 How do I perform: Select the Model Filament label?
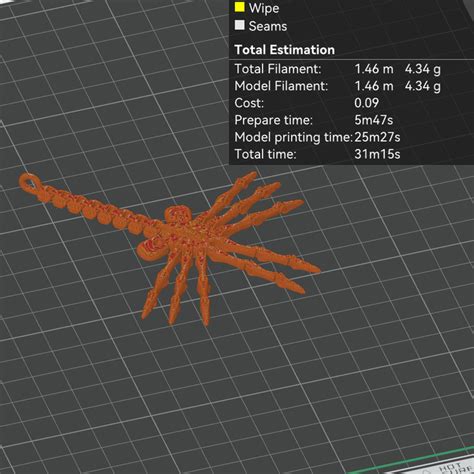(x=281, y=86)
